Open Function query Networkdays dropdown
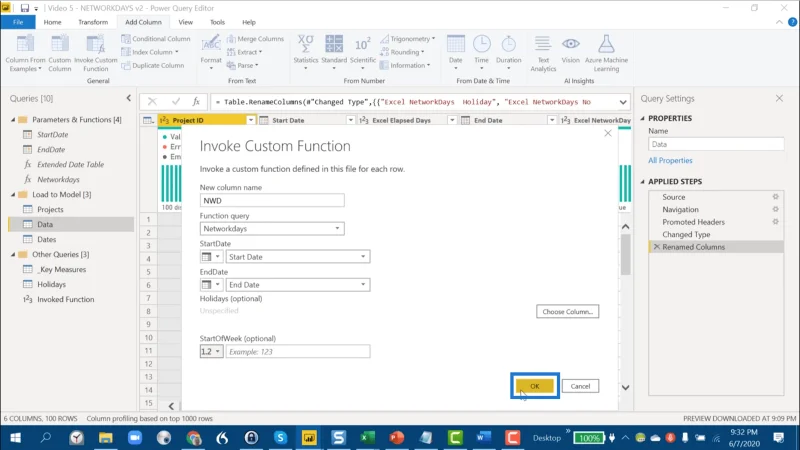Viewport: 800px width, 450px height. coord(337,229)
